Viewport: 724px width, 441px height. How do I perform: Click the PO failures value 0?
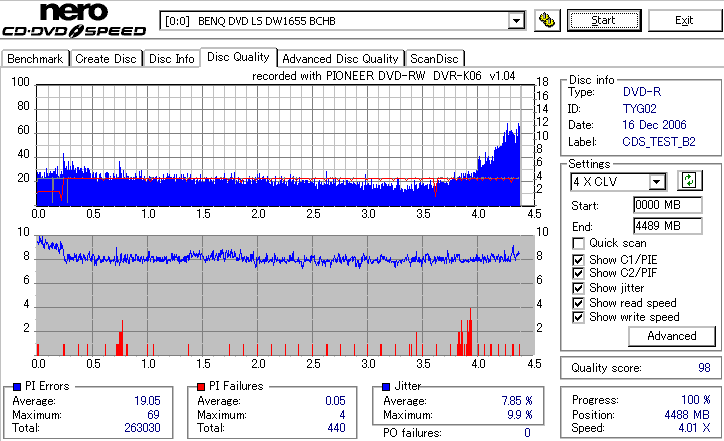527,433
